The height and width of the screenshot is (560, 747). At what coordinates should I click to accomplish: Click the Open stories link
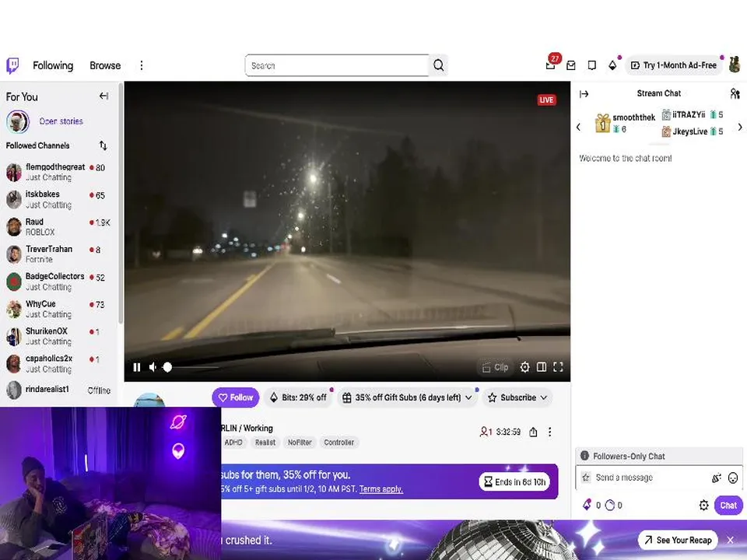(61, 121)
